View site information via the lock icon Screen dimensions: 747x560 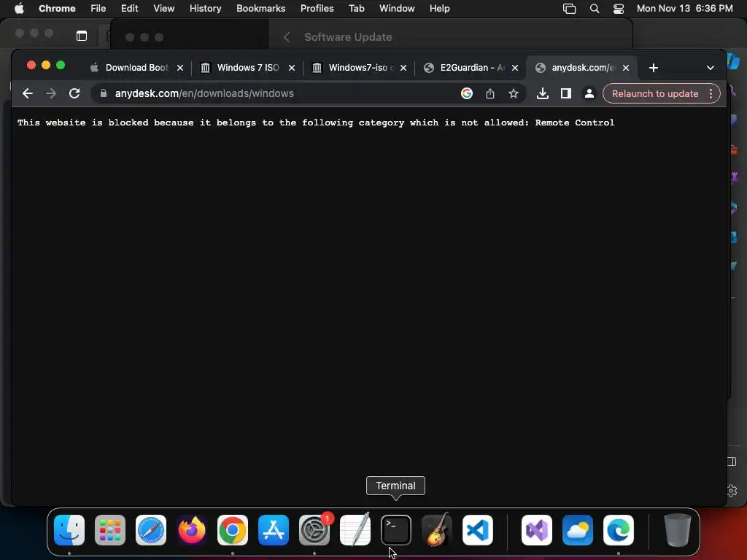coord(104,93)
